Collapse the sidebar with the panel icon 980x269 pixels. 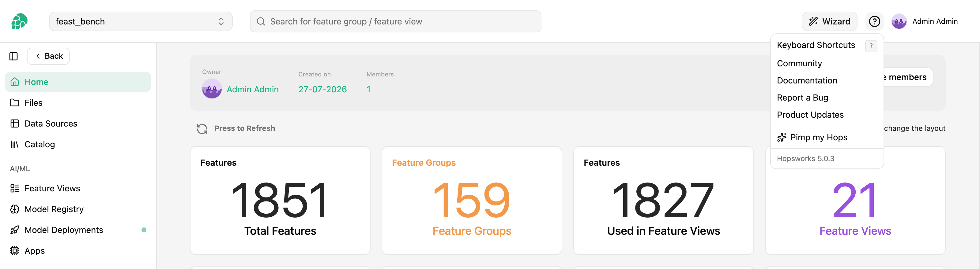pos(14,56)
